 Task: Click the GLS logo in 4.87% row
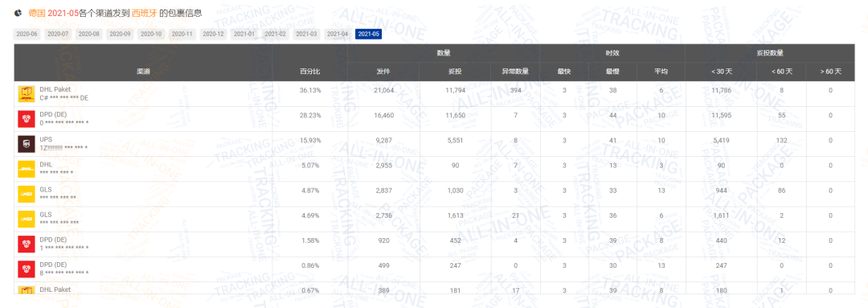[x=27, y=194]
